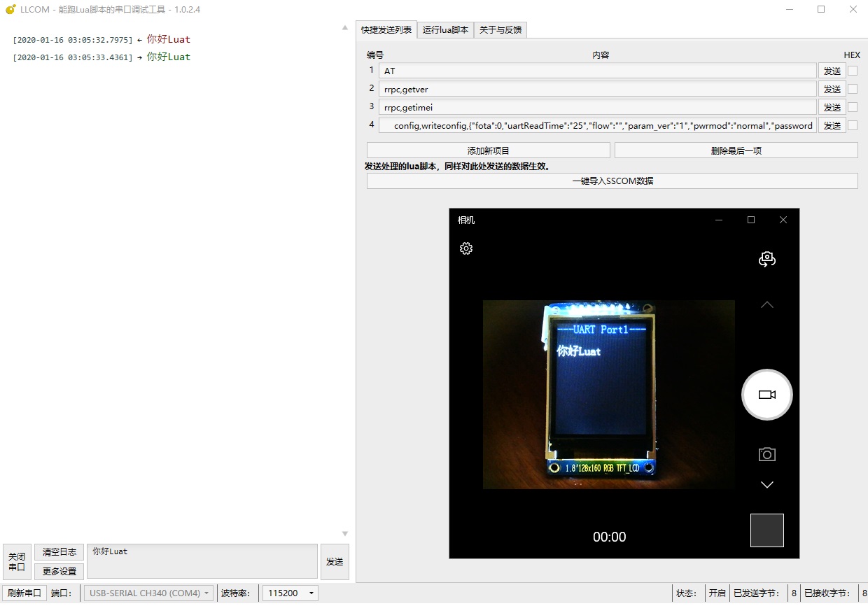Image resolution: width=868 pixels, height=606 pixels.
Task: Switch to 快捷发送列表 tab
Action: click(x=386, y=29)
